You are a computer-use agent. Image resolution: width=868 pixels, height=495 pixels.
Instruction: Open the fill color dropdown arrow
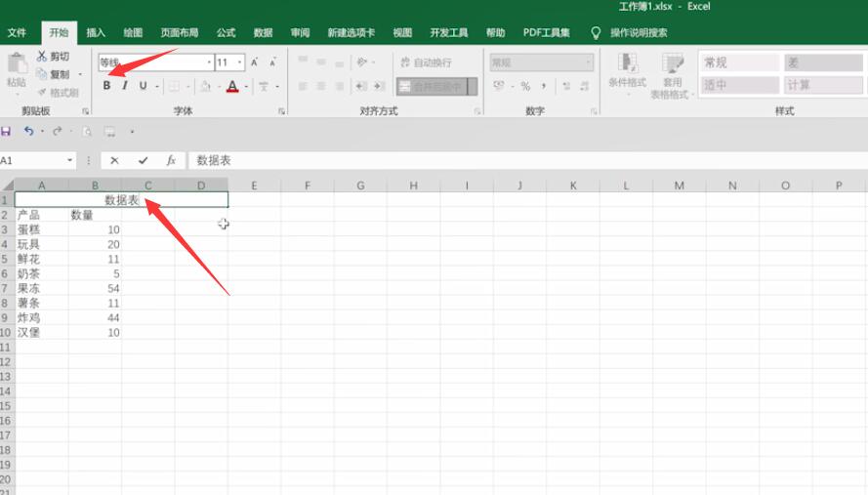[x=219, y=86]
